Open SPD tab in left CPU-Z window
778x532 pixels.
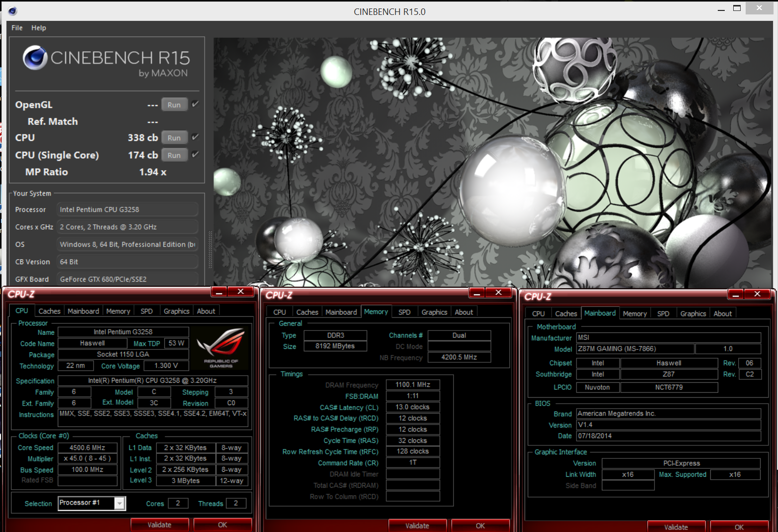146,311
